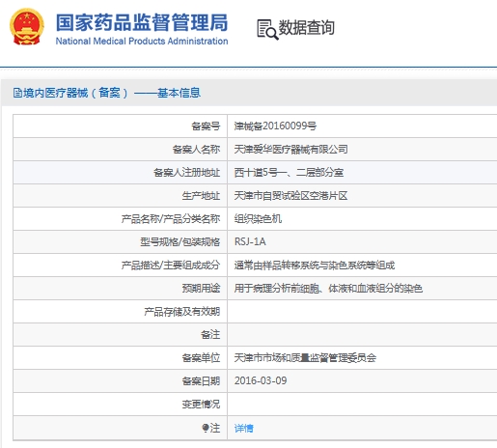
Task: Click the 国家药品监督管理局 title
Action: click(x=142, y=22)
